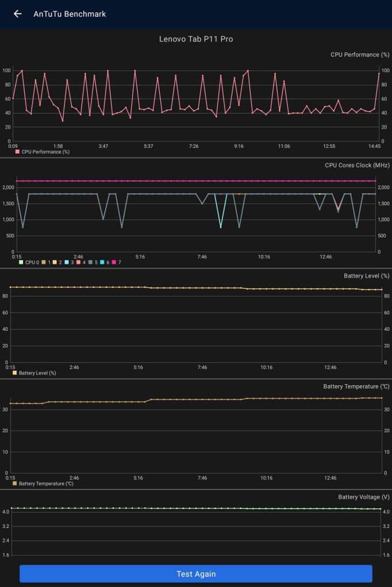Tap the 7:46 label on CPU Cores Clock chart
The height and width of the screenshot is (587, 392).
[202, 257]
